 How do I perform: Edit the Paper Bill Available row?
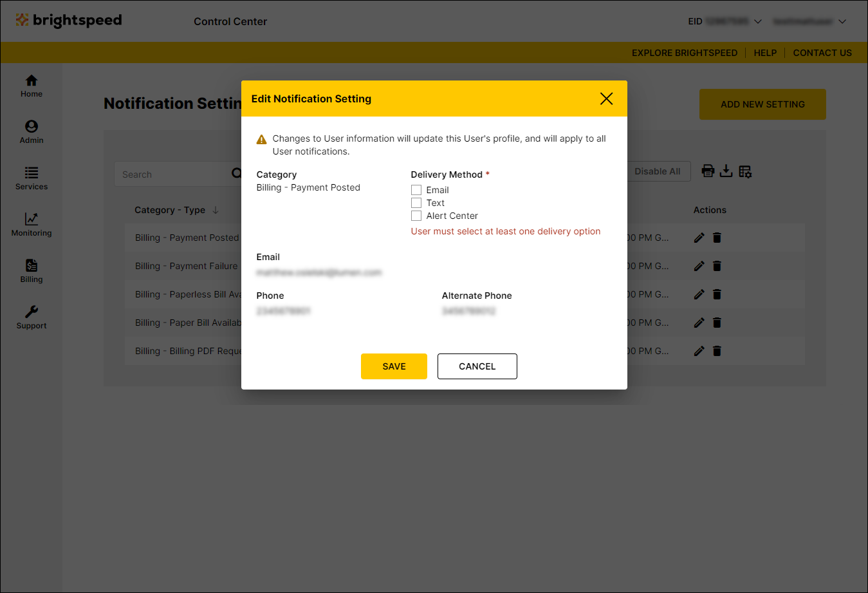[699, 323]
